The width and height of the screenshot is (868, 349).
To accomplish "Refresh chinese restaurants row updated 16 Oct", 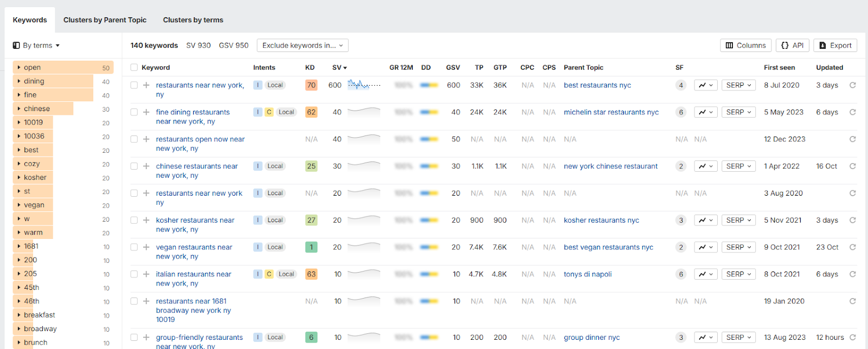I will point(852,166).
